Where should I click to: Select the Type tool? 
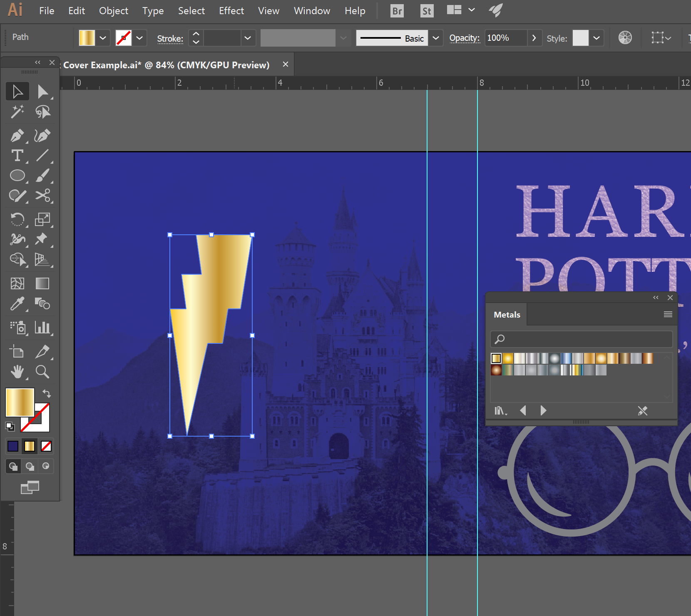pyautogui.click(x=17, y=156)
